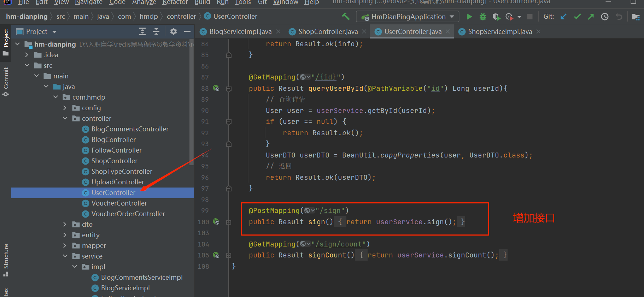Open the Commit tool window
The width and height of the screenshot is (644, 297).
[x=6, y=82]
